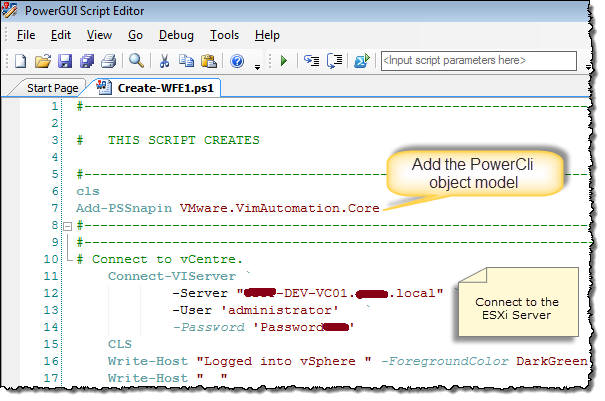Open the Help menu
Image resolution: width=605 pixels, height=401 pixels.
[267, 35]
